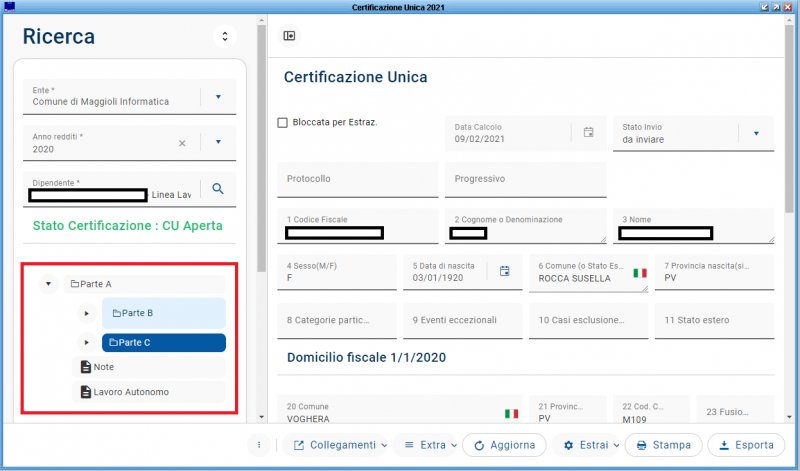Toggle the side panel icon at top

click(x=289, y=36)
